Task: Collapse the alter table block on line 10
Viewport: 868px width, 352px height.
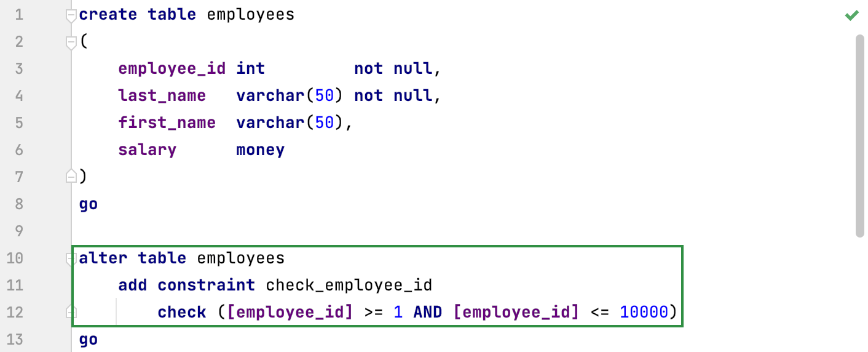Action: [71, 259]
